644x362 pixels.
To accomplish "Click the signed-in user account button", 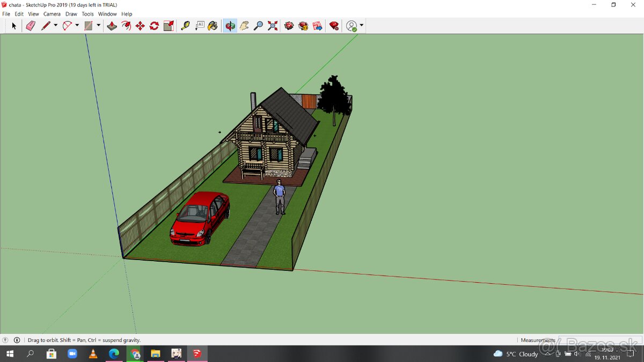I will point(352,26).
